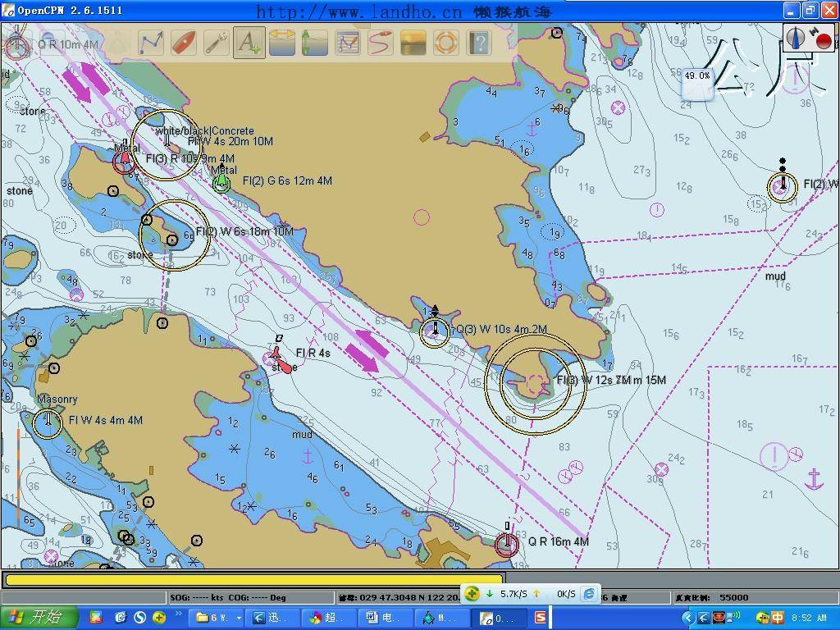Switch to the M... taskbar window
This screenshot has height=630, width=840.
pos(442,618)
